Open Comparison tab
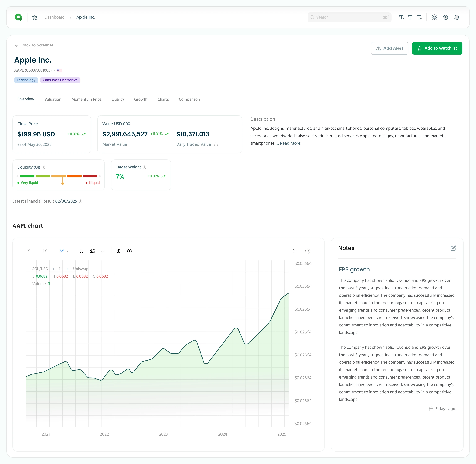 [x=189, y=99]
